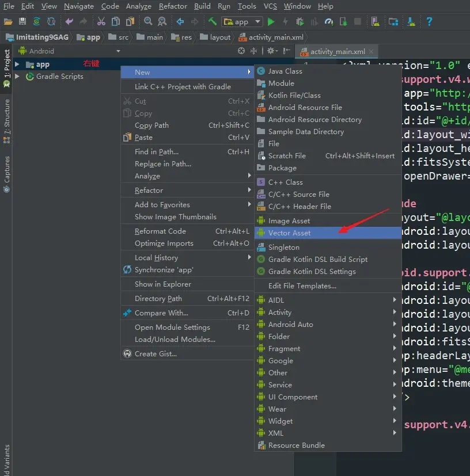Viewport: 470px width, 476px height.
Task: Close the activity_main.xml editor tab
Action: coord(371,52)
